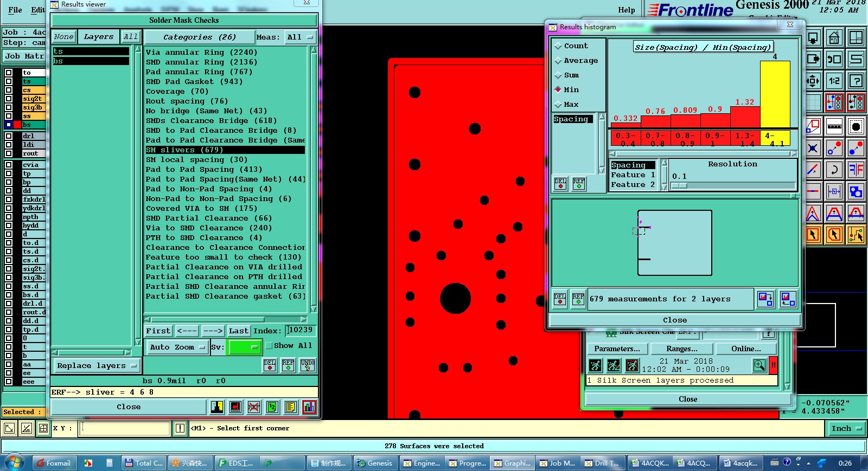Open the Auto Zoom dropdown
Viewport: 868px width, 471px height.
click(x=177, y=347)
